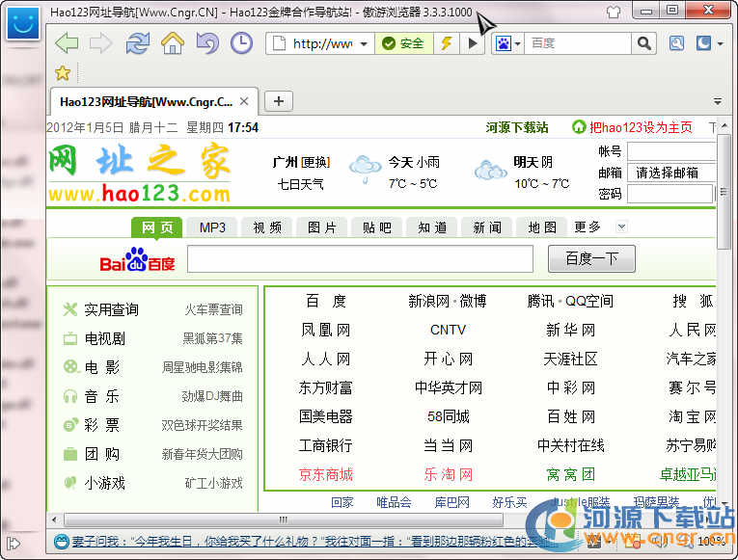Click the 实用查询 tools icon

[70, 309]
